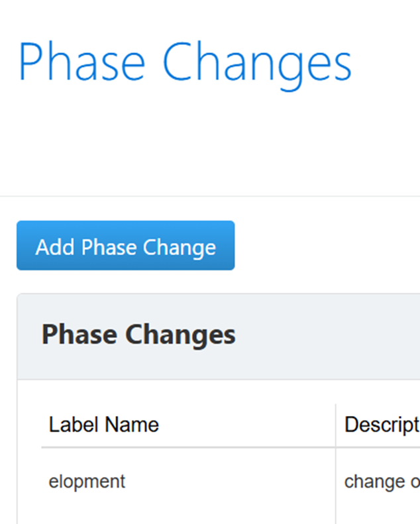Click the word 'Changes' in the panel heading
The height and width of the screenshot is (524, 420).
(x=180, y=336)
